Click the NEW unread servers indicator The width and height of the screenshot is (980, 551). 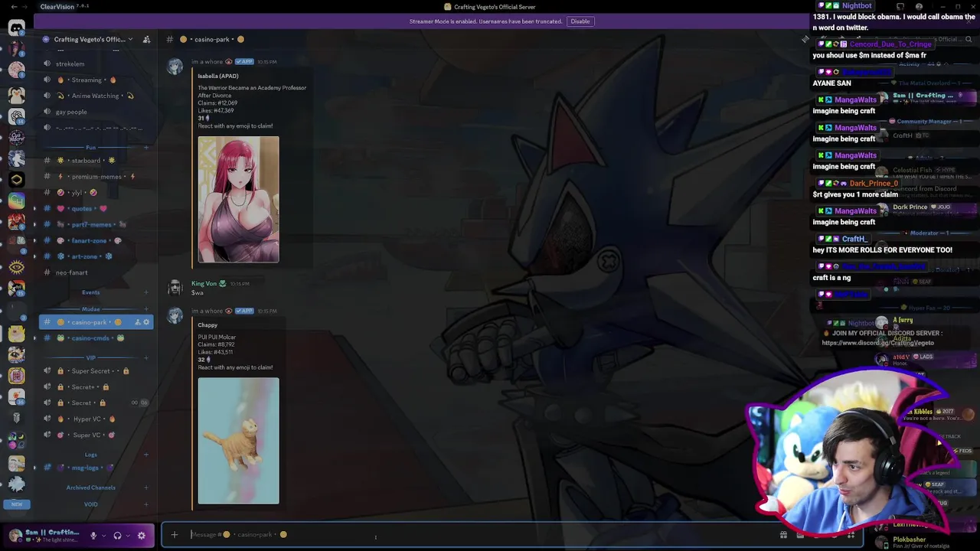[16, 504]
